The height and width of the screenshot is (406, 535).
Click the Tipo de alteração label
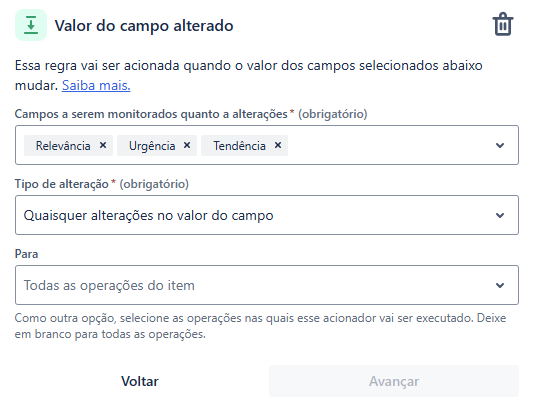[x=61, y=184]
